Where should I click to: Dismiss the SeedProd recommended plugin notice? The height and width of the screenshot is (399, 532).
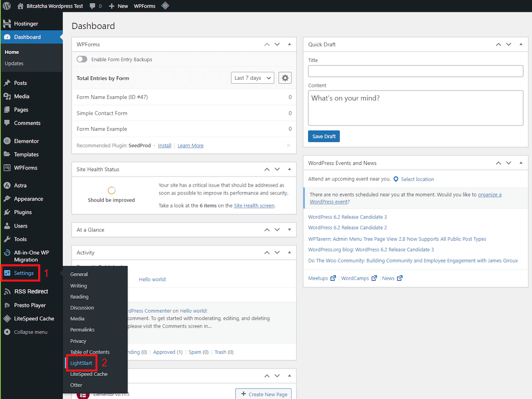coord(289,145)
